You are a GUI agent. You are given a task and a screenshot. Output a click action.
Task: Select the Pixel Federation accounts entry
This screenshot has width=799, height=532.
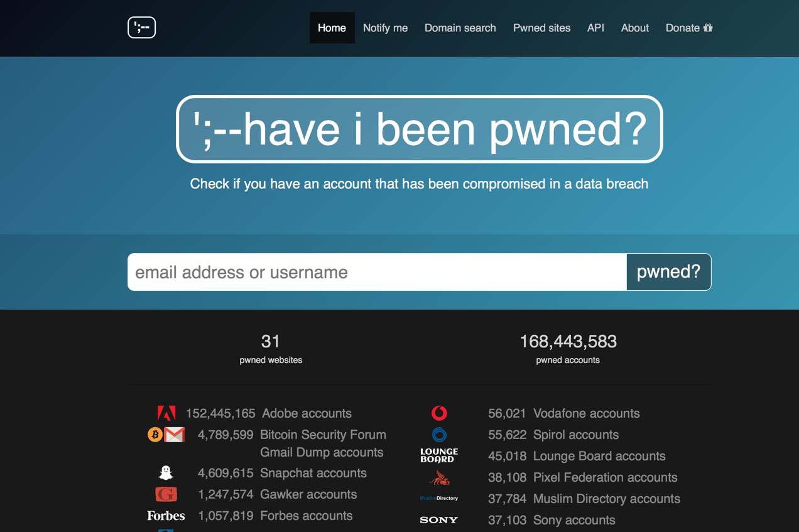[606, 477]
